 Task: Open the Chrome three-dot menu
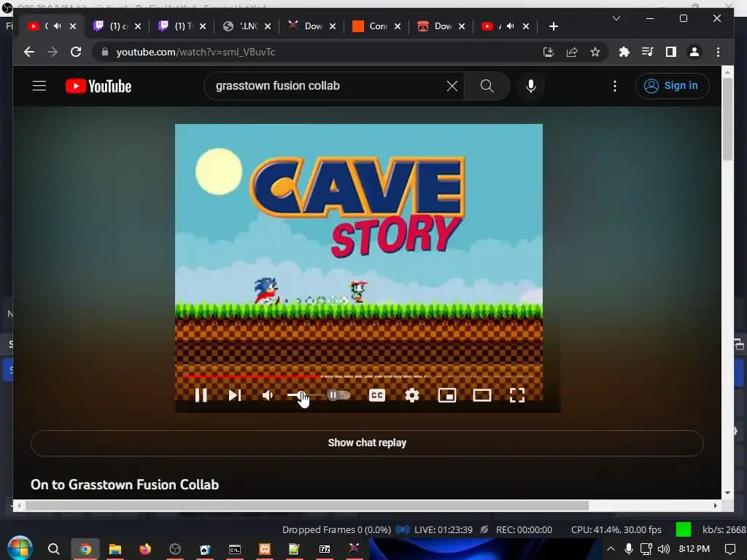pyautogui.click(x=718, y=52)
